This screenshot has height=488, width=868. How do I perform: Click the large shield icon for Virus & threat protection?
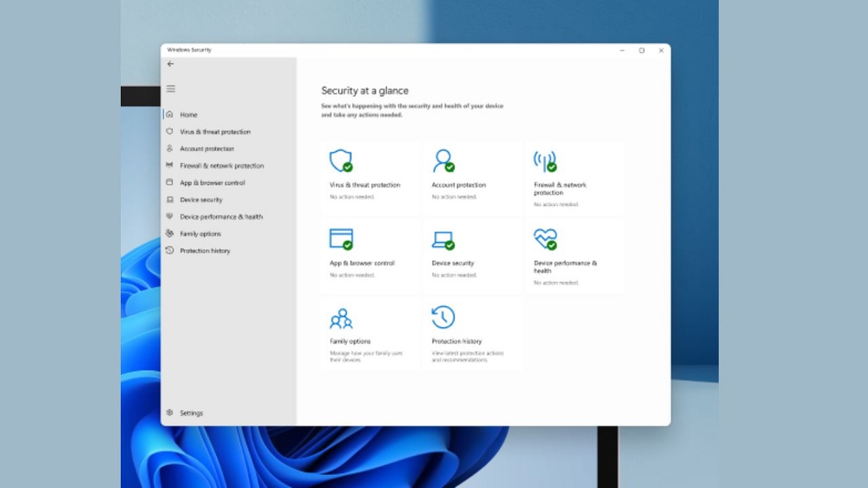(x=341, y=160)
